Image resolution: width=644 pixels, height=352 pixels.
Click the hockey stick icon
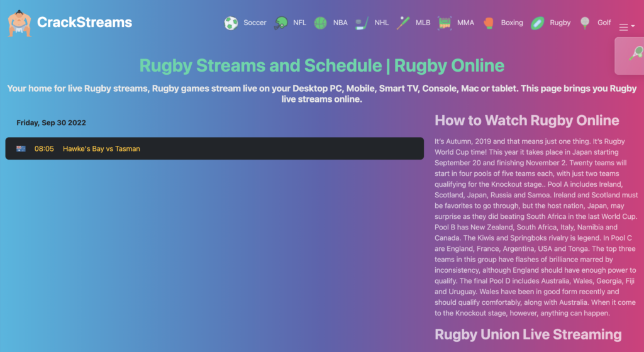(x=362, y=23)
